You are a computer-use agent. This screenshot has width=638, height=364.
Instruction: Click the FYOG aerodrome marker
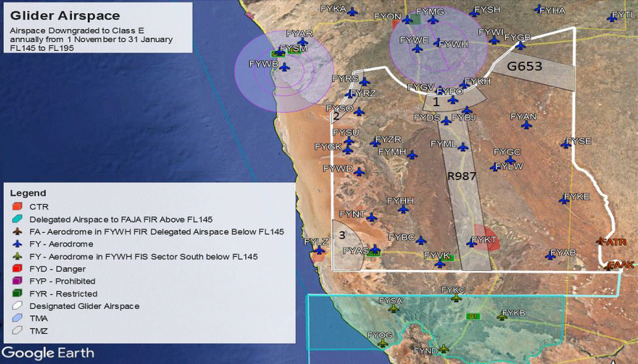tap(383, 343)
